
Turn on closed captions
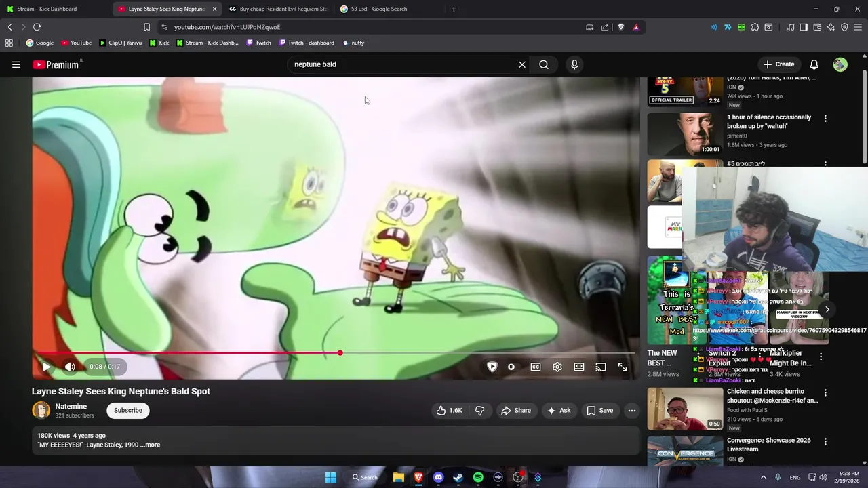pyautogui.click(x=536, y=367)
